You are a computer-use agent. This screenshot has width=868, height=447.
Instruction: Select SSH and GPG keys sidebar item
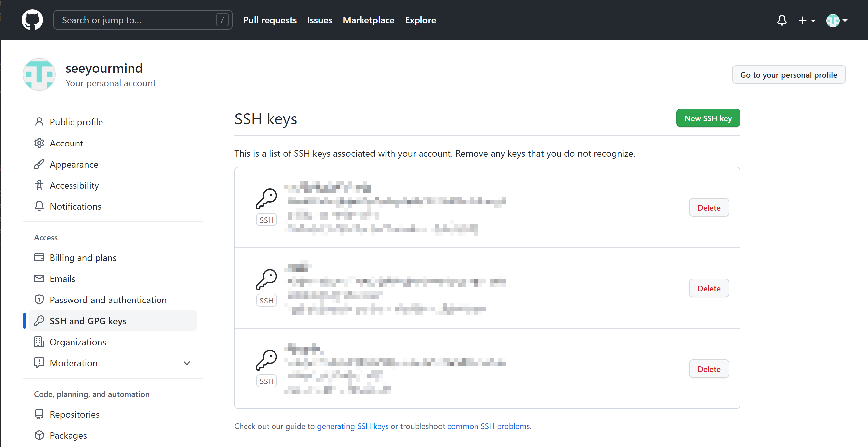pos(88,321)
